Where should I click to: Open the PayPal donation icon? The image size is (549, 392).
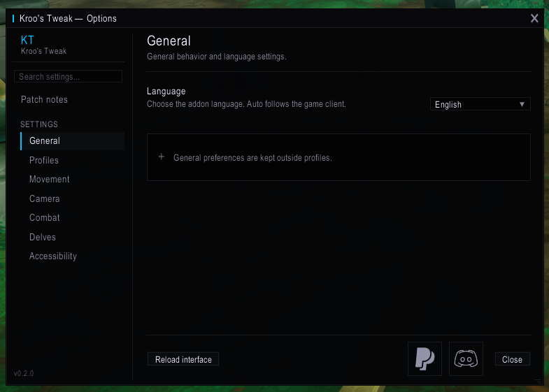(x=425, y=358)
